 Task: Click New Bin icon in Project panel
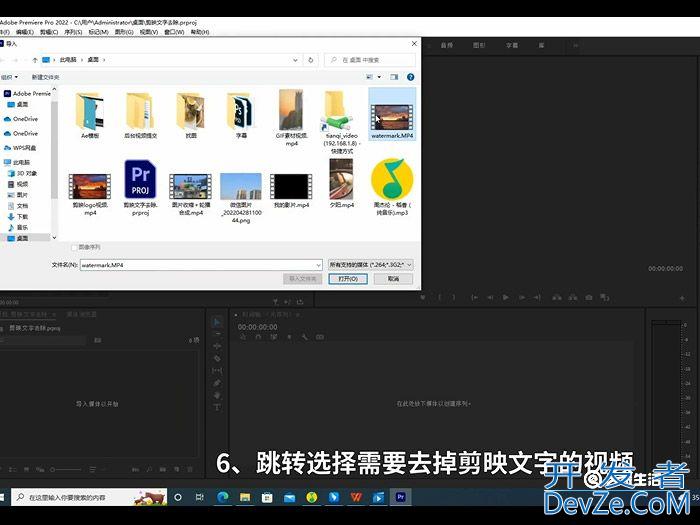click(163, 470)
